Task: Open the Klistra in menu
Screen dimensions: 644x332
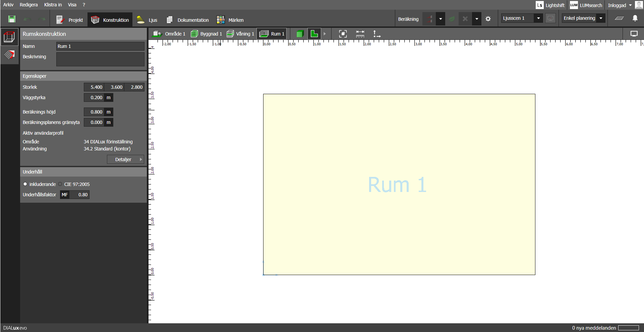Action: [x=53, y=5]
